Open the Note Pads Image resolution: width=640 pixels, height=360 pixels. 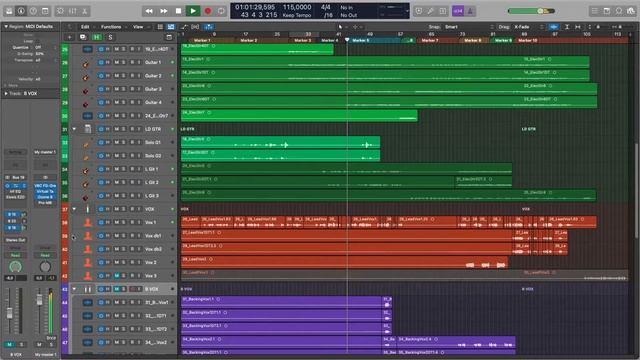pyautogui.click(x=607, y=11)
